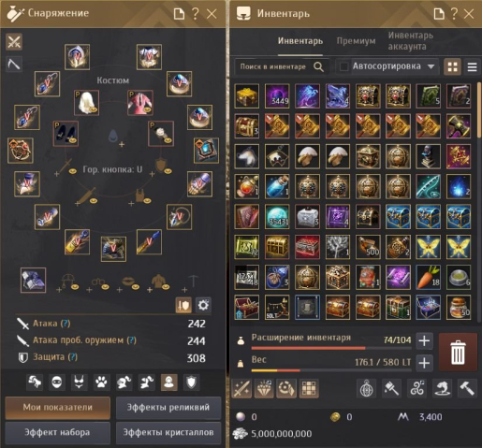Switch inventory to grid view
Image resolution: width=482 pixels, height=448 pixels.
(x=452, y=66)
